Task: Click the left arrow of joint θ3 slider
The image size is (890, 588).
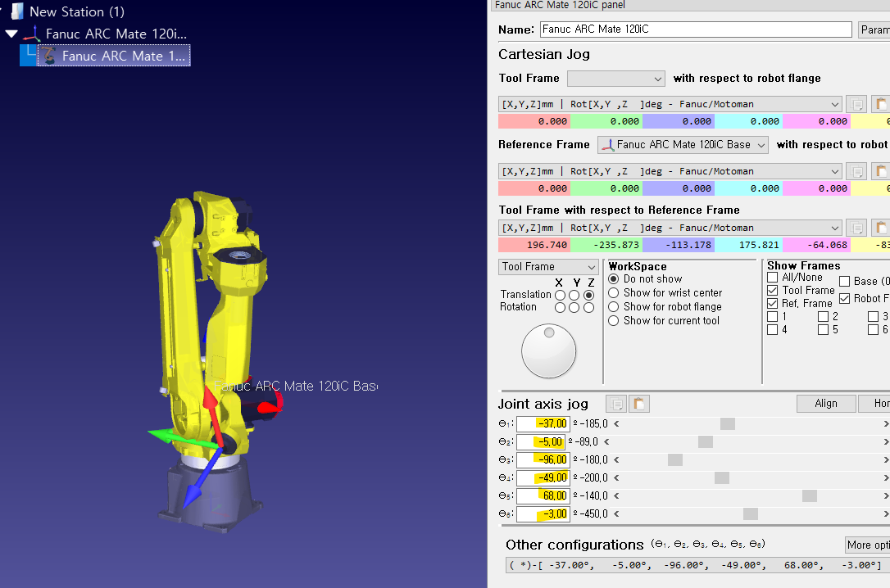Action: [616, 460]
